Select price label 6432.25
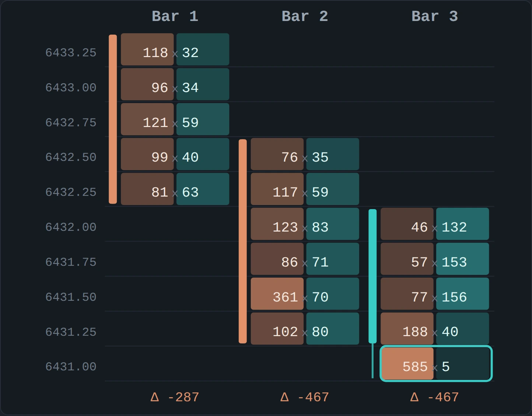This screenshot has width=532, height=416. point(71,192)
